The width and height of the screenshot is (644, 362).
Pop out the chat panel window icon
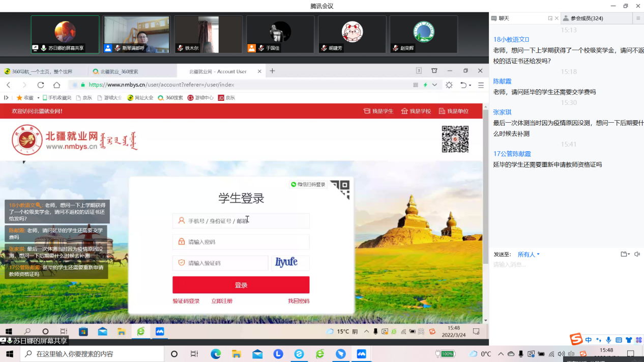[x=550, y=18]
